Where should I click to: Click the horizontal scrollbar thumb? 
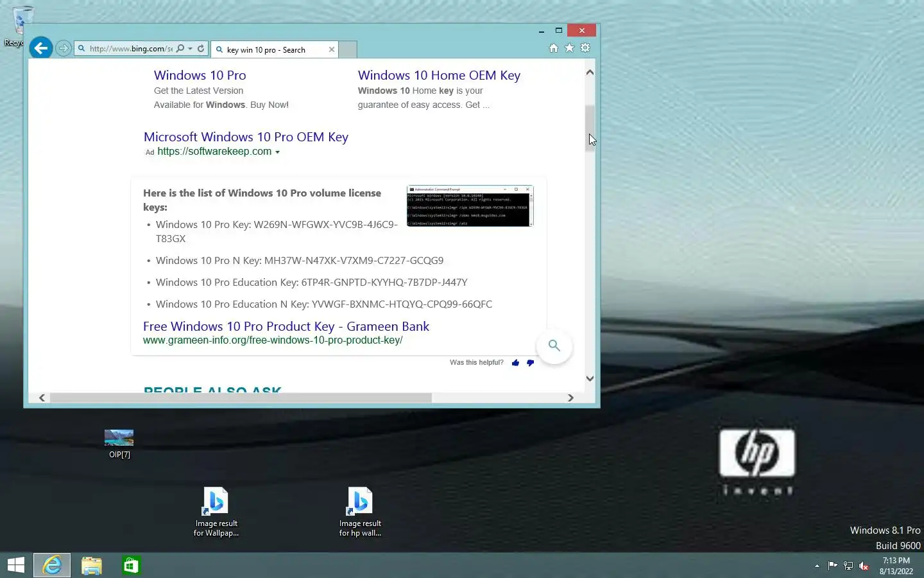(241, 398)
